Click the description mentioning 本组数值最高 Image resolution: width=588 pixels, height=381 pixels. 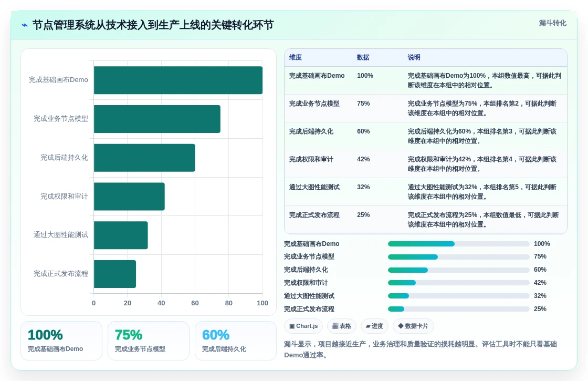point(485,80)
